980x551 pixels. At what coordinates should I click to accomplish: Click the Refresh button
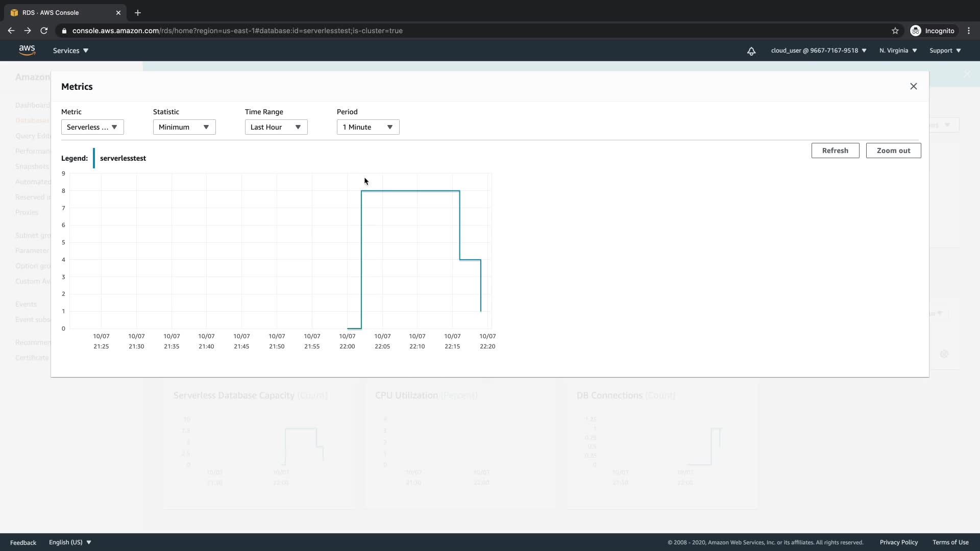click(x=835, y=151)
